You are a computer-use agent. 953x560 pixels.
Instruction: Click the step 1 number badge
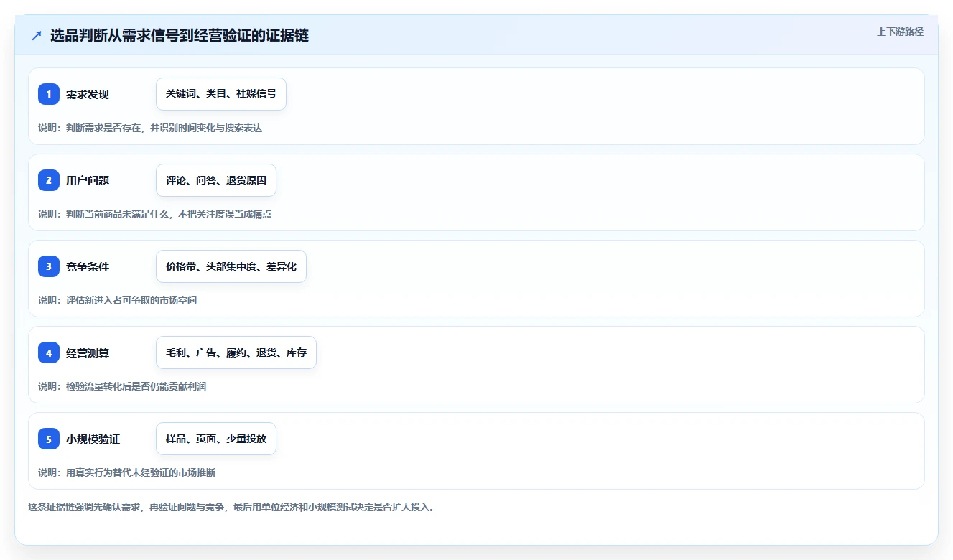tap(49, 94)
